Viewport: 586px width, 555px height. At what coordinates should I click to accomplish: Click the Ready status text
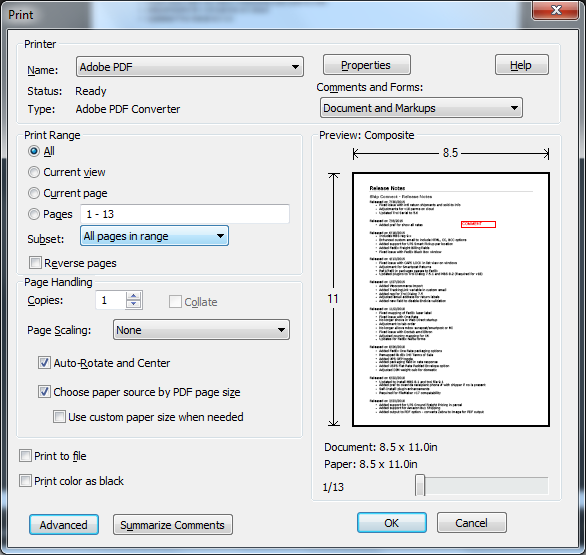[90, 91]
